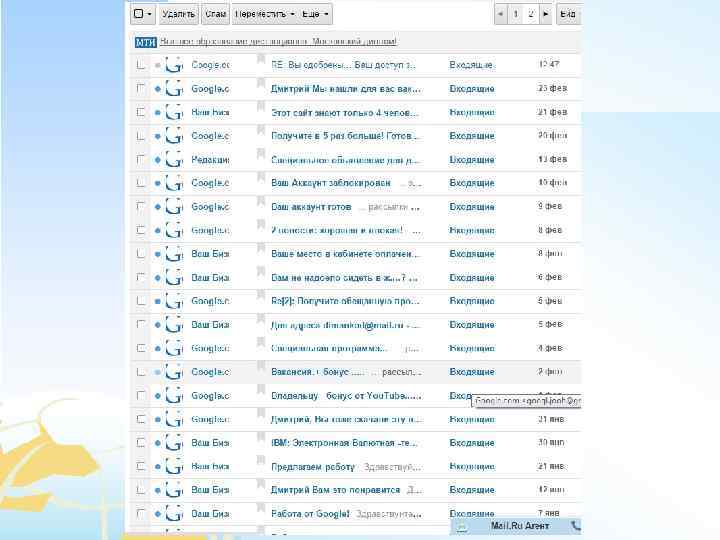Click avatar of the 31 янв message
The width and height of the screenshot is (720, 540).
(174, 419)
